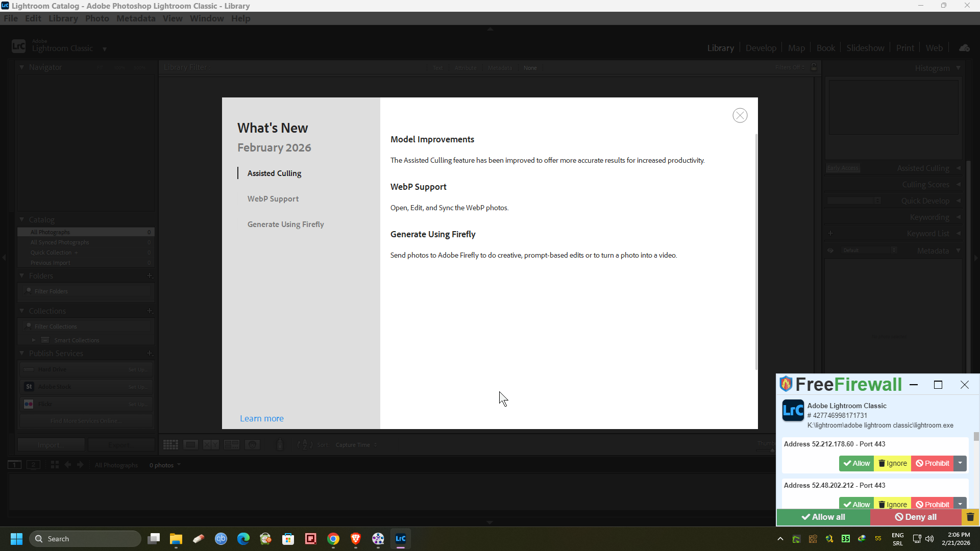Open Windows Start menu
Viewport: 980px width, 551px height.
tap(16, 539)
